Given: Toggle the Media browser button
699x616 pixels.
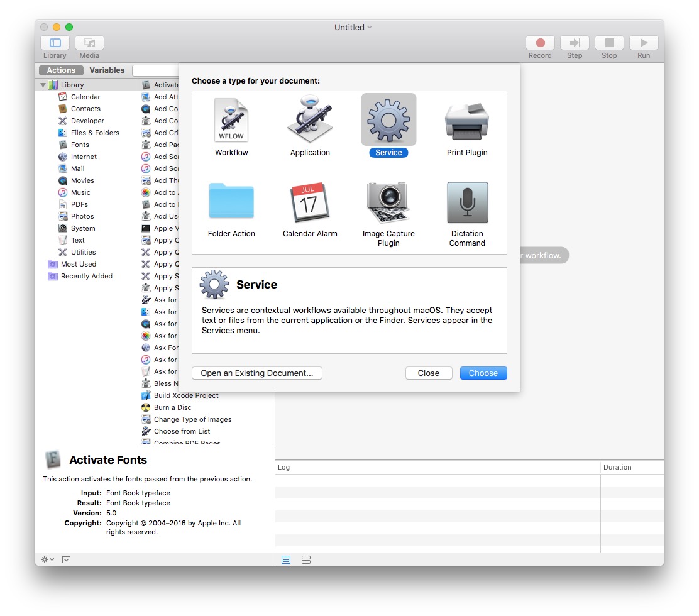Looking at the screenshot, I should pos(89,43).
